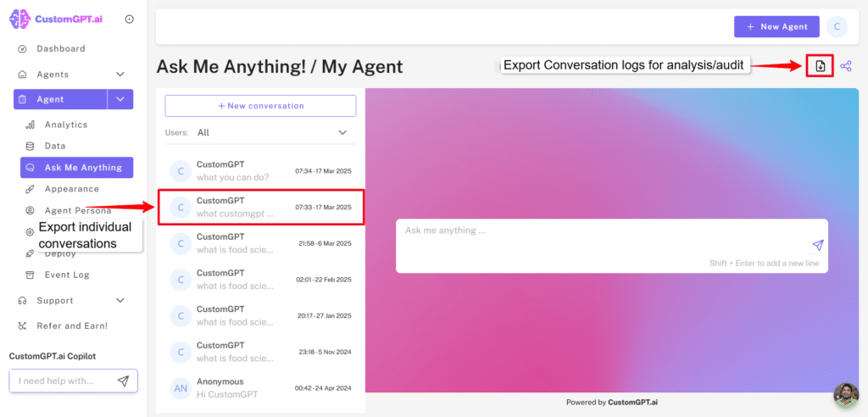Expand the Support section chevron

point(120,301)
